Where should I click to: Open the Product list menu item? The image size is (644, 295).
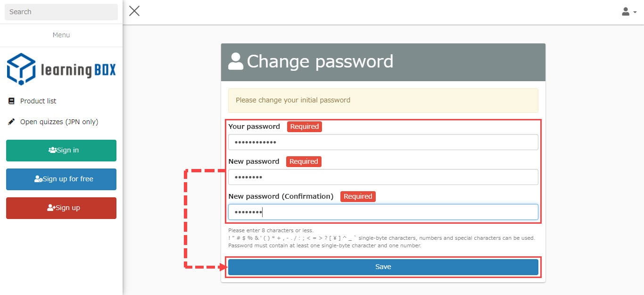point(38,101)
